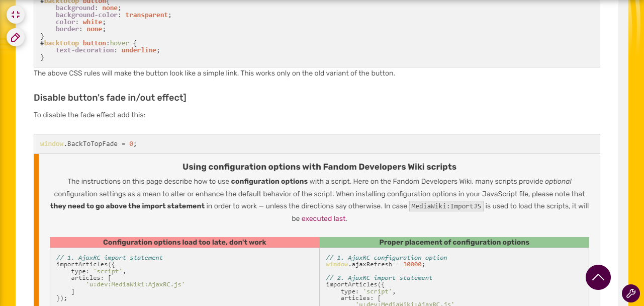Click the "// 2. AjaxRC import statement" comment

coord(379,278)
